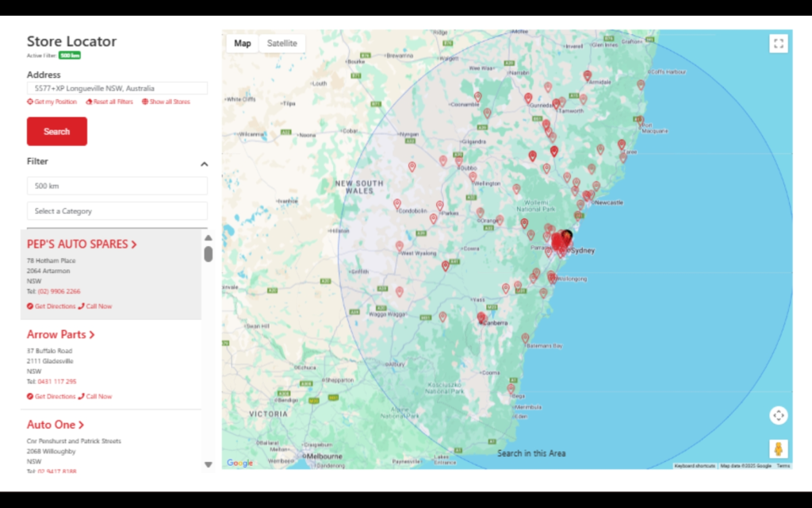
Task: Click the Get my Position crosshair icon
Action: pyautogui.click(x=30, y=102)
